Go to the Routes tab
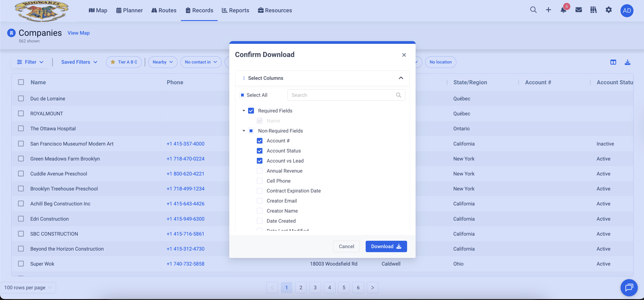644x300 pixels. (x=164, y=10)
